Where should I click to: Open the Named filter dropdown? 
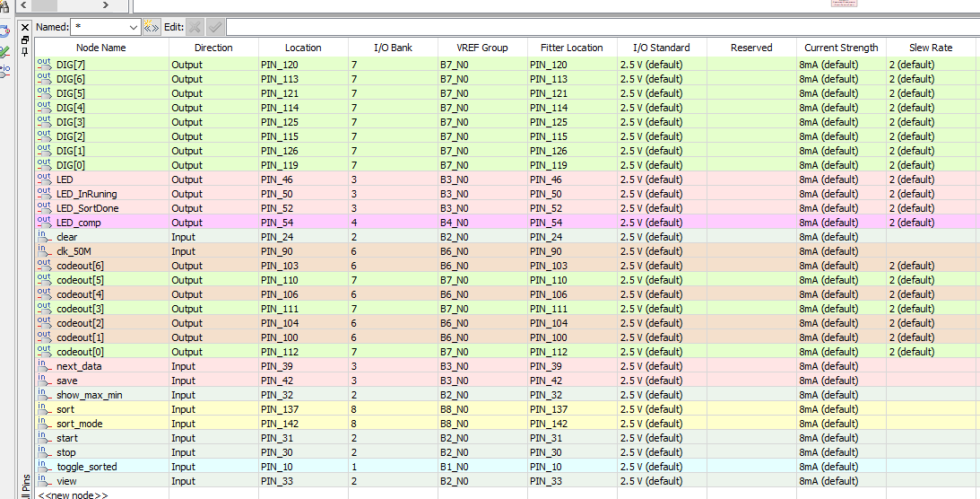[134, 27]
